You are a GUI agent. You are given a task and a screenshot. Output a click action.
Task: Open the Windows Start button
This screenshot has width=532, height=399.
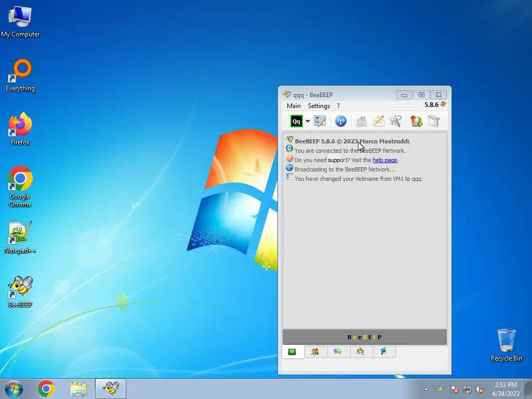pos(14,389)
